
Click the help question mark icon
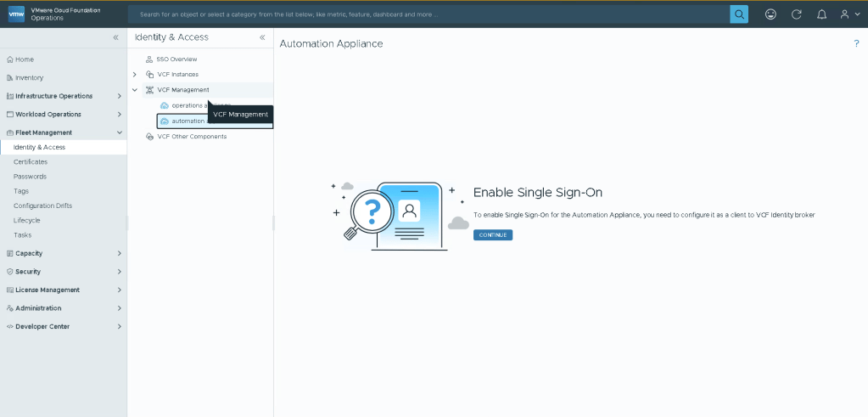[856, 43]
